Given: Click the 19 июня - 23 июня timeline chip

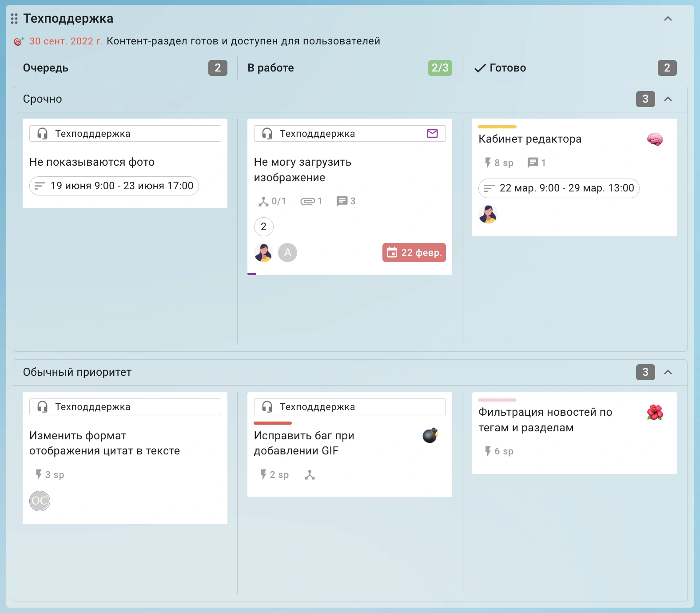Looking at the screenshot, I should click(x=114, y=186).
